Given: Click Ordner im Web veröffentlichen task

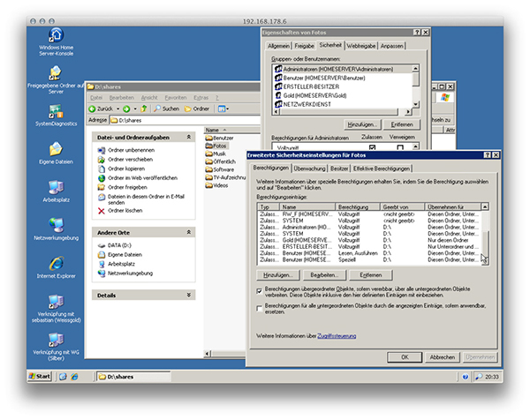Looking at the screenshot, I should pyautogui.click(x=102, y=177).
